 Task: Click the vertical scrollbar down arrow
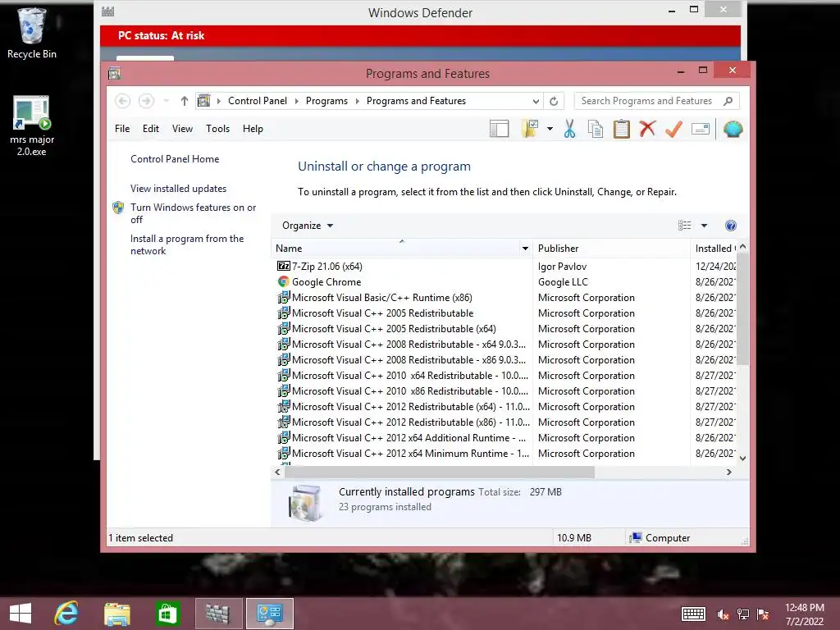pyautogui.click(x=742, y=458)
